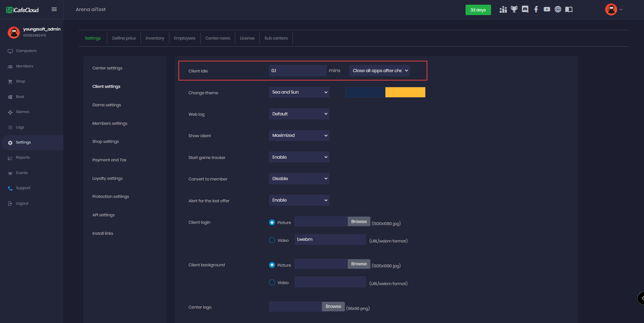Select Video option for Client background
The image size is (644, 323).
272,282
